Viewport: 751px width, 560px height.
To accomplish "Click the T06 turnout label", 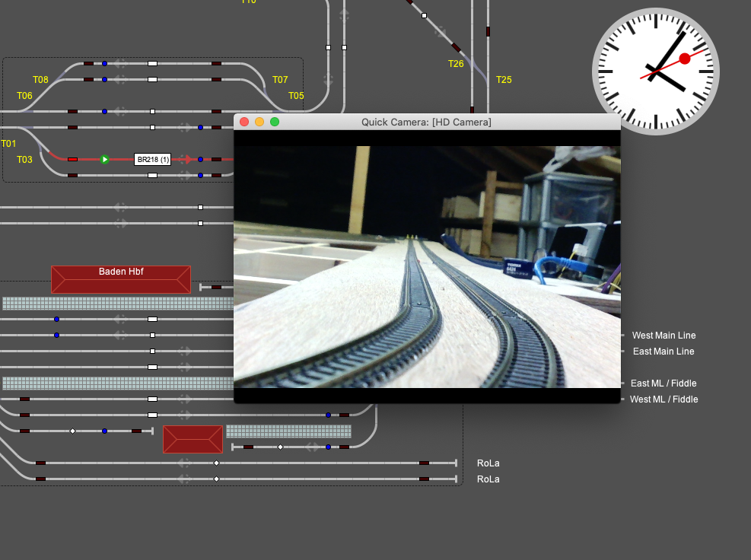I will (x=24, y=95).
